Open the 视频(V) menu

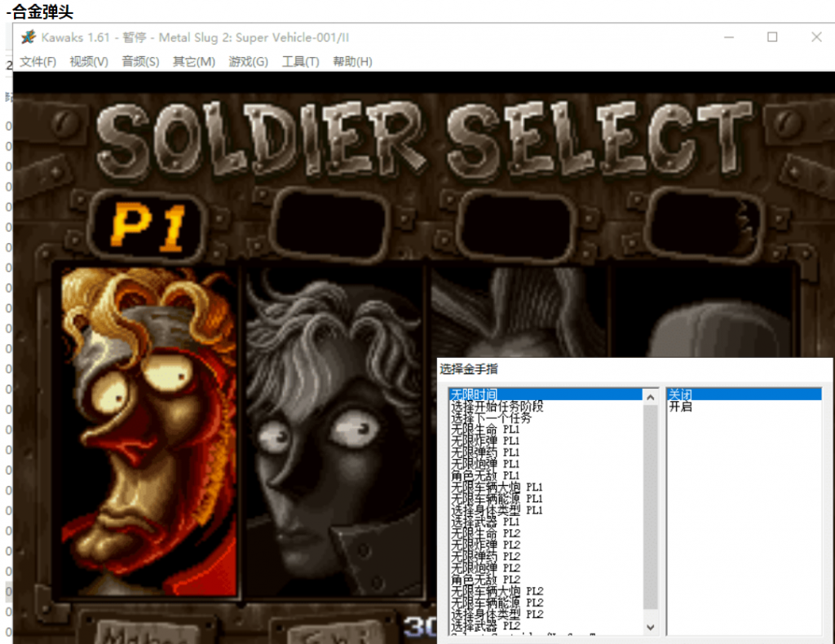tap(89, 62)
